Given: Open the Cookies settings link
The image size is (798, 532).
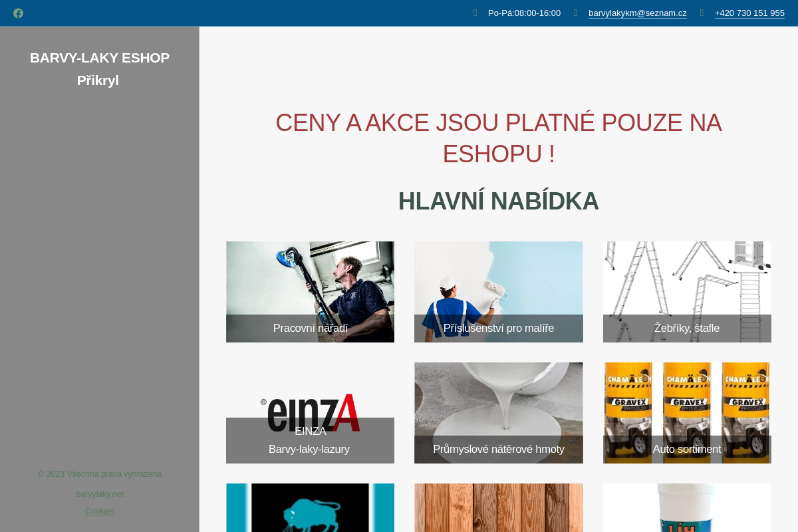Looking at the screenshot, I should pos(100,511).
